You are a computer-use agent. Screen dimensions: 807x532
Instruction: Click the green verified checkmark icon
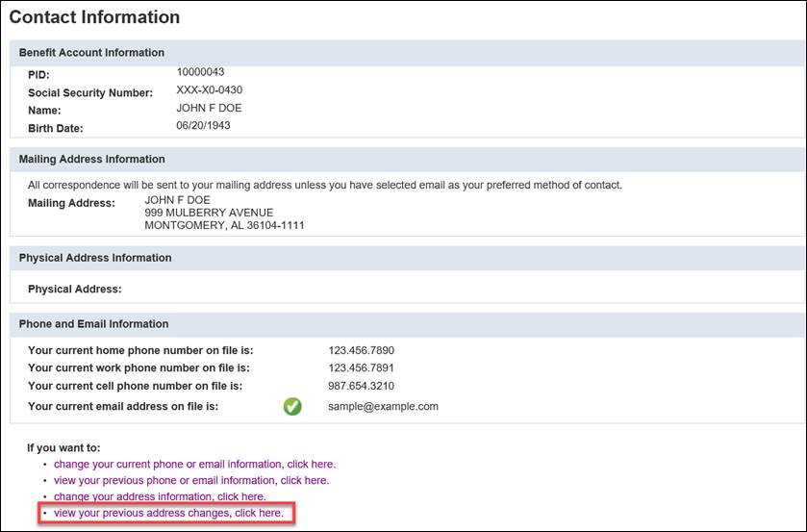click(x=292, y=406)
